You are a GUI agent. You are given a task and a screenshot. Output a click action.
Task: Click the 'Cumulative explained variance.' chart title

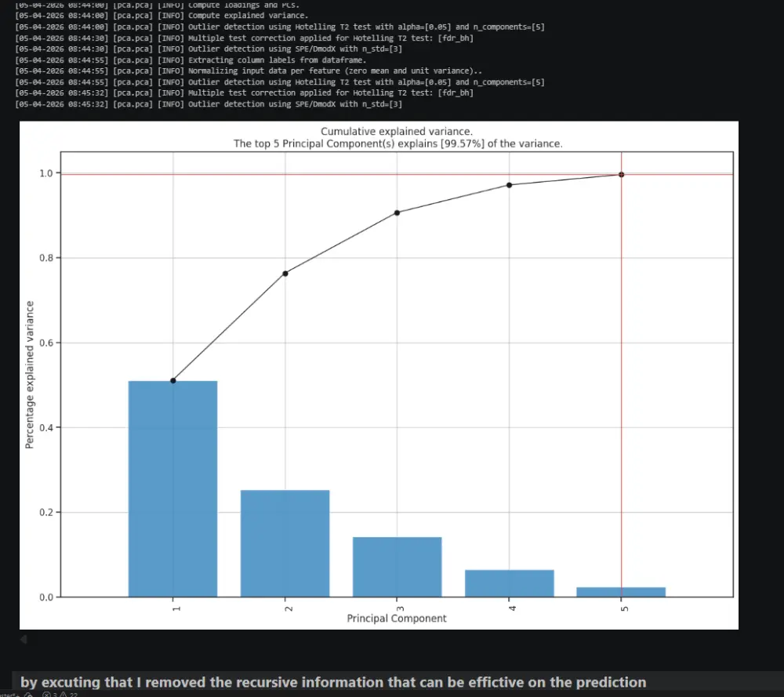[397, 132]
